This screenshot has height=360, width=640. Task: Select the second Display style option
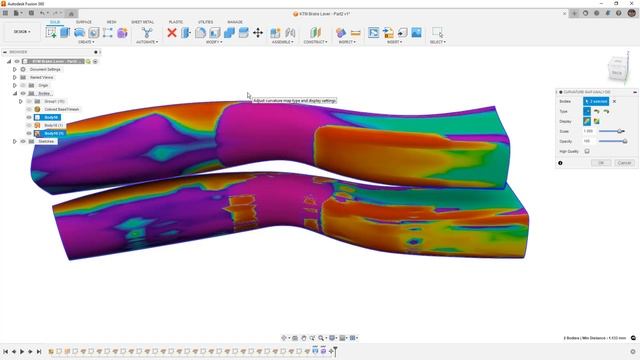click(597, 121)
